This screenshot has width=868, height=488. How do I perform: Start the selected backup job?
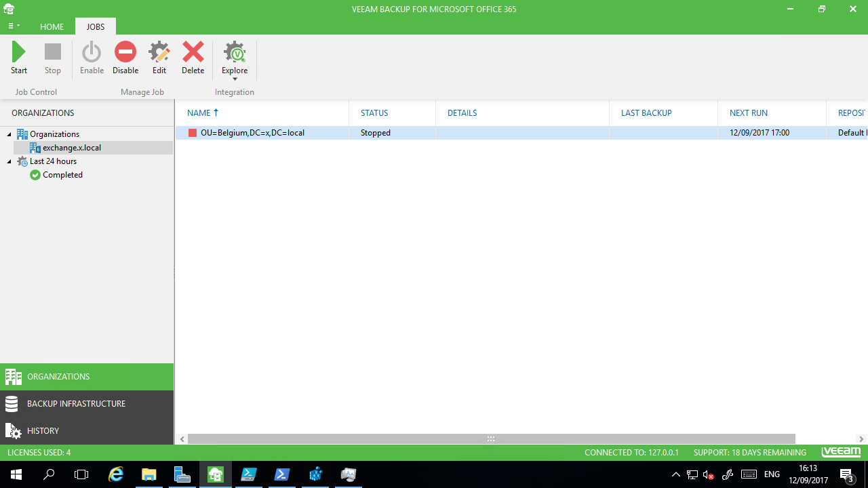click(x=19, y=58)
